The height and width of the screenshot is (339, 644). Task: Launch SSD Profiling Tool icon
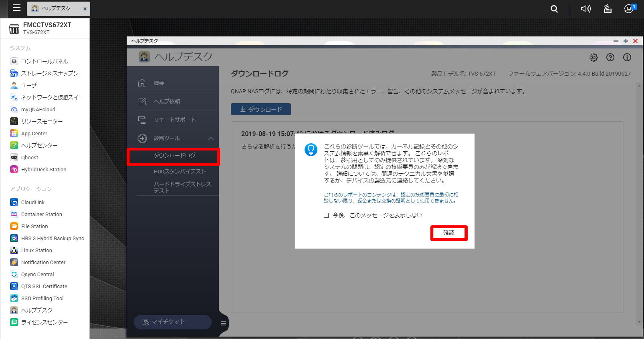click(14, 298)
